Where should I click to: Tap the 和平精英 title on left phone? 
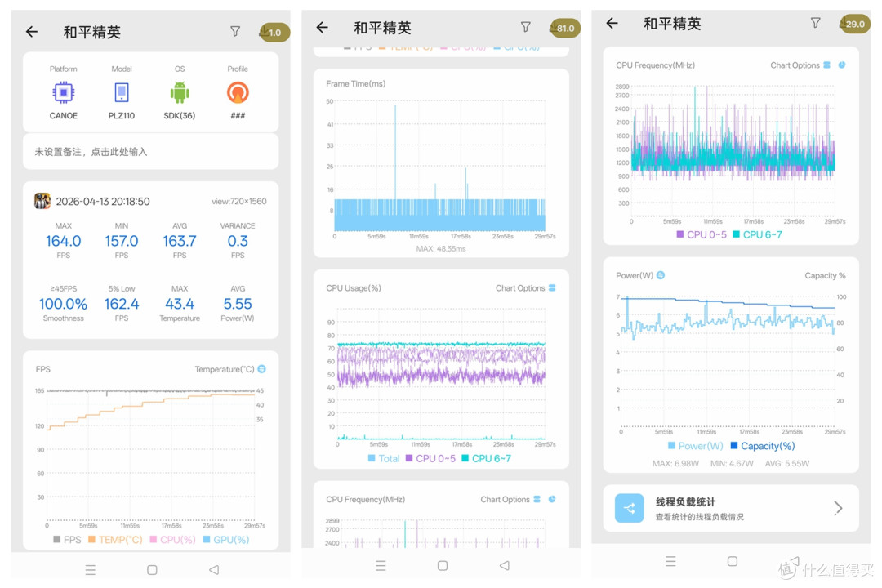[x=92, y=32]
